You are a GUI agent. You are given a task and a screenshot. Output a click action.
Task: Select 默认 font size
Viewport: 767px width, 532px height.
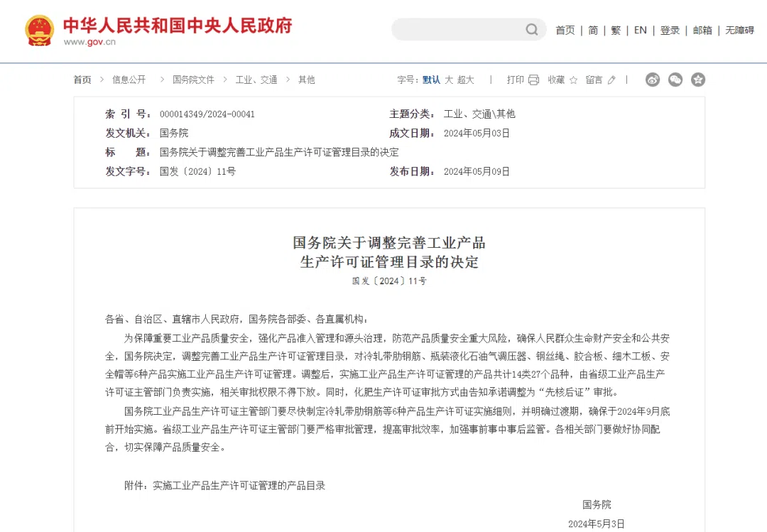432,80
